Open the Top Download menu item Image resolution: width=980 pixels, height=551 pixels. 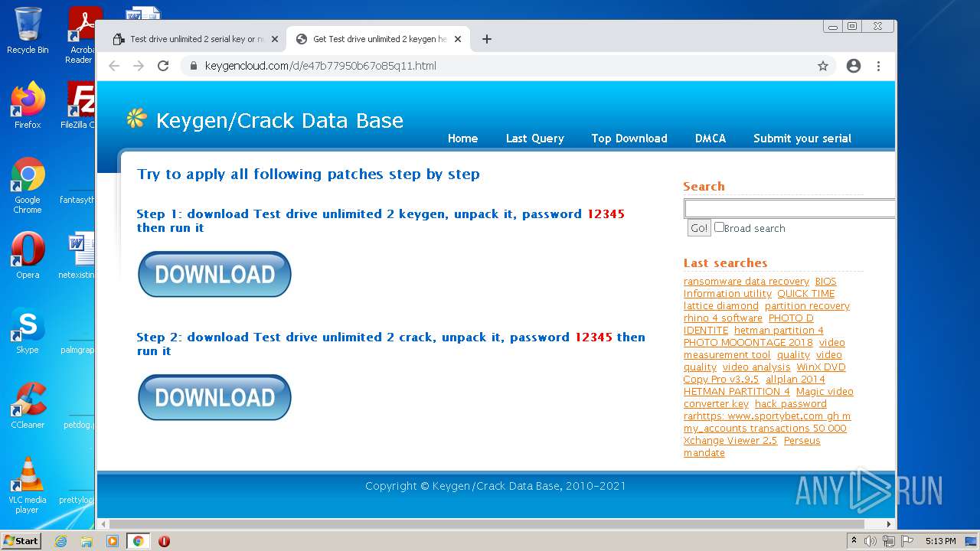pos(629,139)
